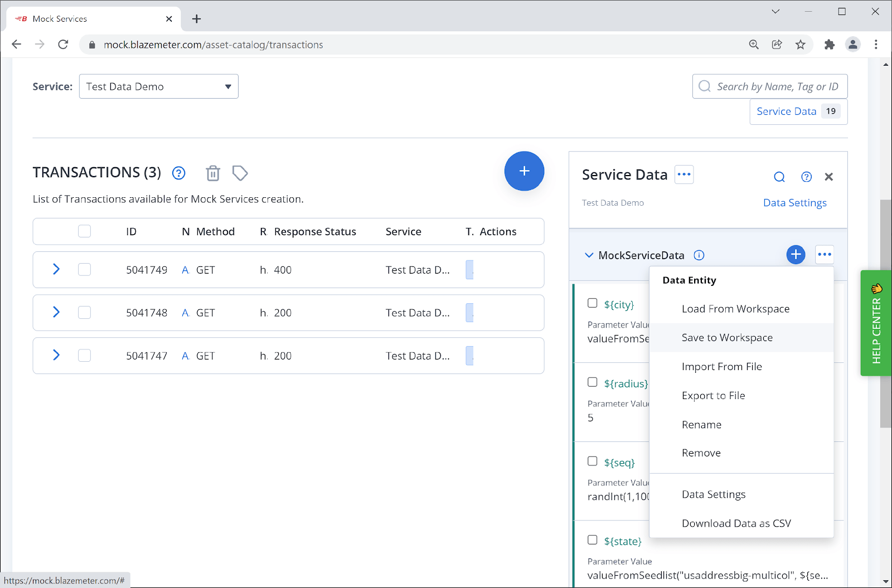The width and height of the screenshot is (892, 588).
Task: Tick the select-all transactions header checkbox
Action: (84, 231)
